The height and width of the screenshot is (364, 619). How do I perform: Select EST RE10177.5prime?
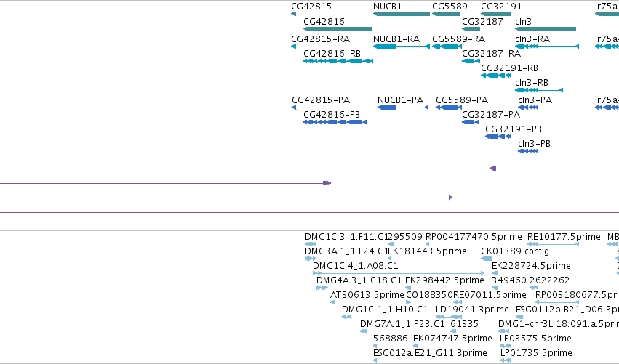pos(564,237)
